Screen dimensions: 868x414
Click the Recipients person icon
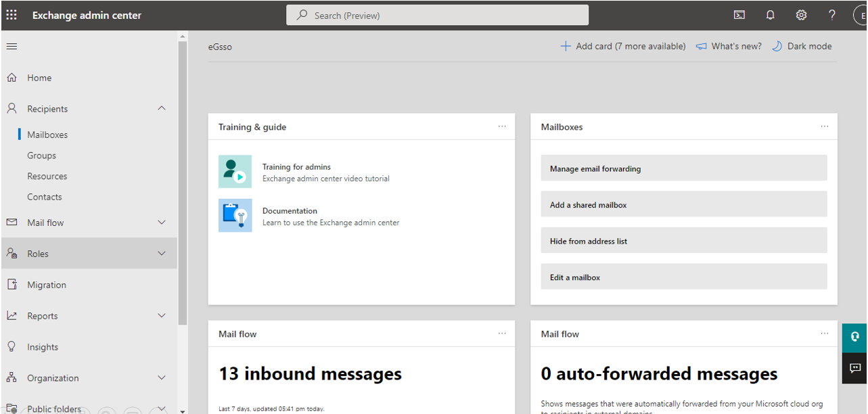coord(12,108)
